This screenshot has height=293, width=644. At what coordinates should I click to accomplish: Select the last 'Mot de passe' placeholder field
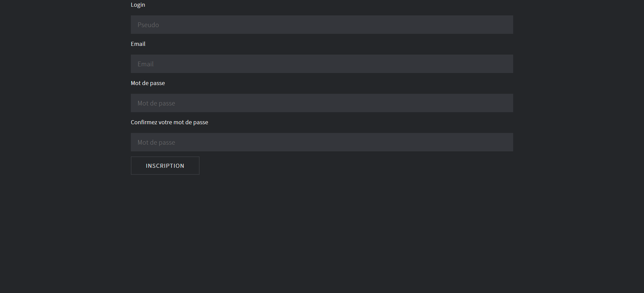[322, 142]
